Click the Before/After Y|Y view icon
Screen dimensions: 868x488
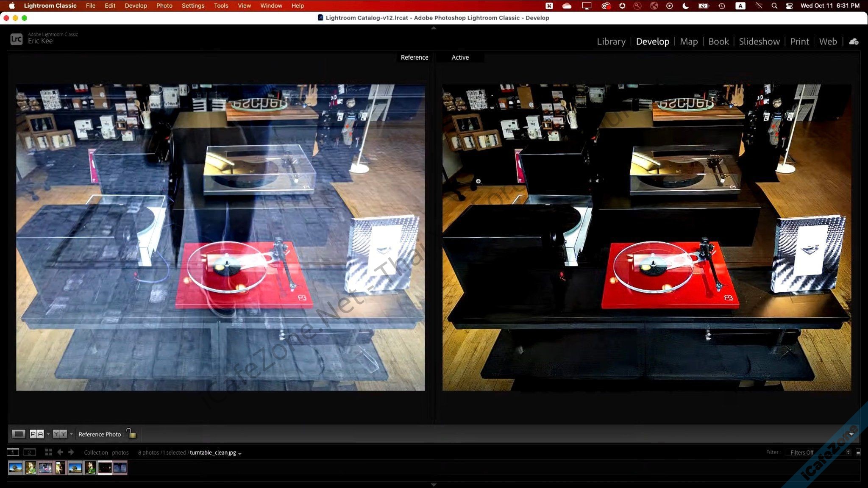click(x=60, y=434)
